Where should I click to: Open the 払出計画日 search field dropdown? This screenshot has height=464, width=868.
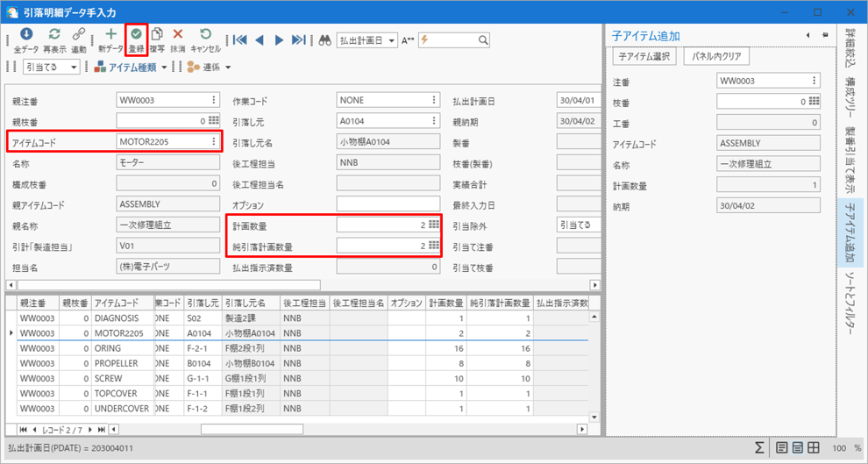(x=391, y=40)
